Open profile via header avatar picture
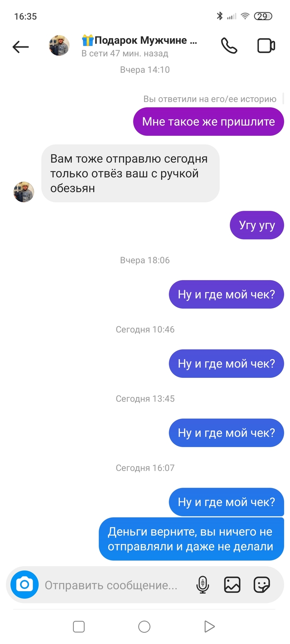The width and height of the screenshot is (290, 644). tap(59, 46)
